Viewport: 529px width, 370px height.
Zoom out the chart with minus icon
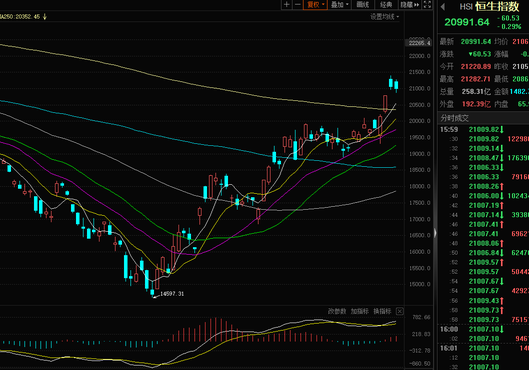click(x=298, y=4)
